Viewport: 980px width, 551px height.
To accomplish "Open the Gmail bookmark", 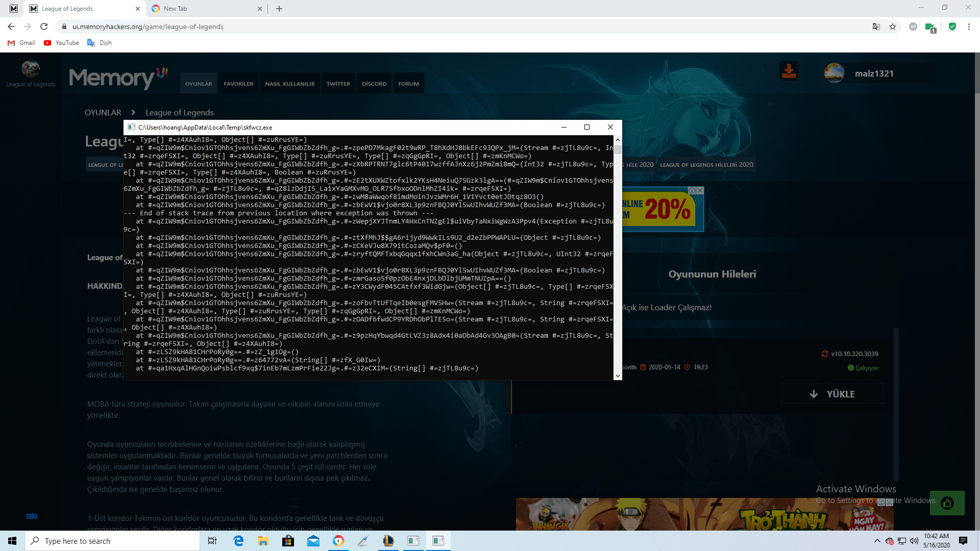I will click(x=21, y=43).
